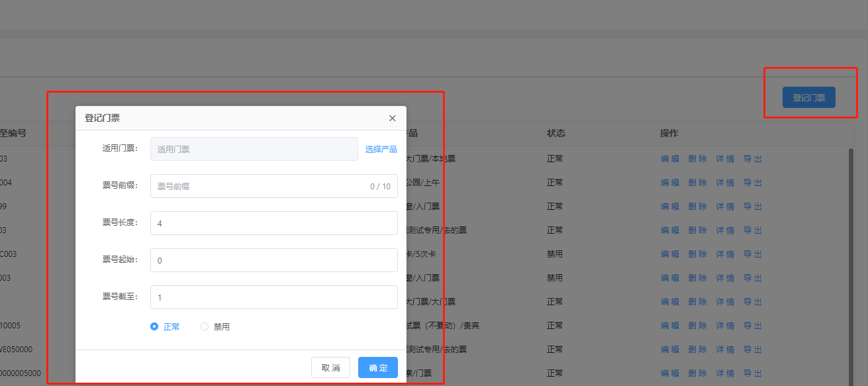Select the 票号截至 input field
This screenshot has height=386, width=868.
273,298
